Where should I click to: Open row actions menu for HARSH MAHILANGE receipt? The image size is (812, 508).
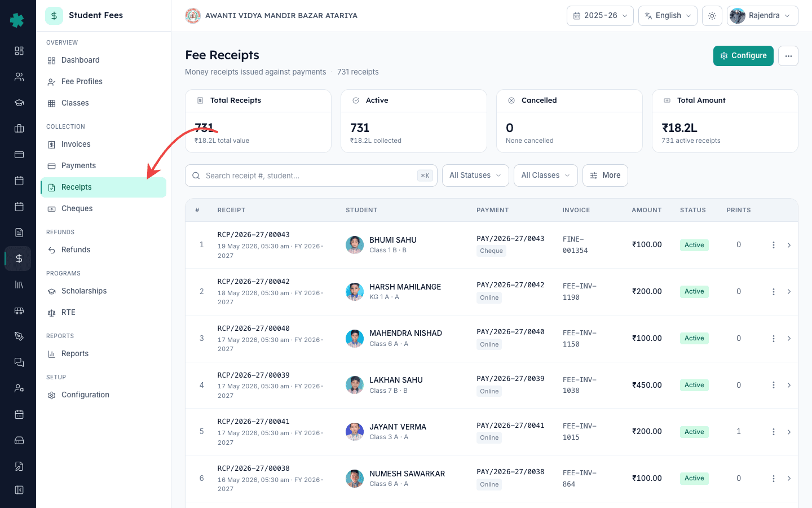pos(774,292)
